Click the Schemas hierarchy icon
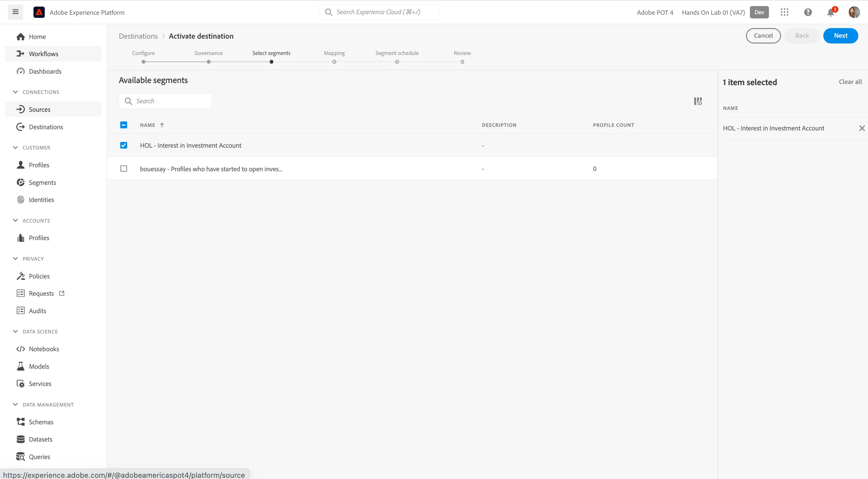Screen dimensions: 868x479 pos(21,422)
